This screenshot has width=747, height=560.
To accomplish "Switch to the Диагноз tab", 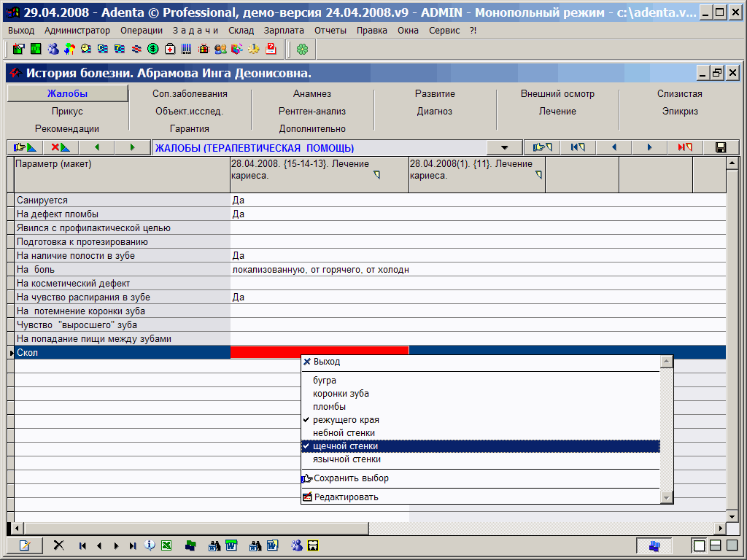I will point(435,112).
